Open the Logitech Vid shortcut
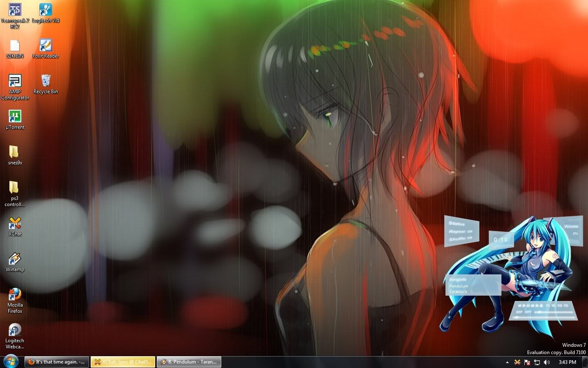This screenshot has height=368, width=588. pos(46,13)
